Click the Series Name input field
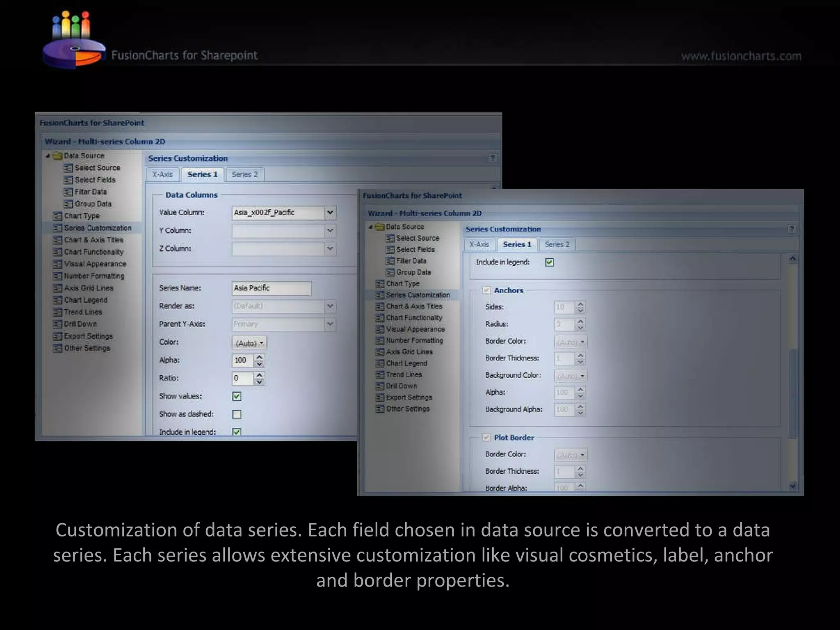 (272, 288)
